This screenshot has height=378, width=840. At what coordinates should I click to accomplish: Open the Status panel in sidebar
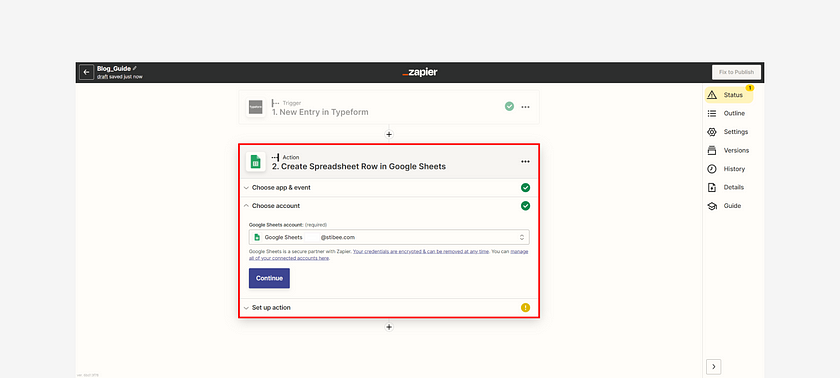[x=729, y=95]
